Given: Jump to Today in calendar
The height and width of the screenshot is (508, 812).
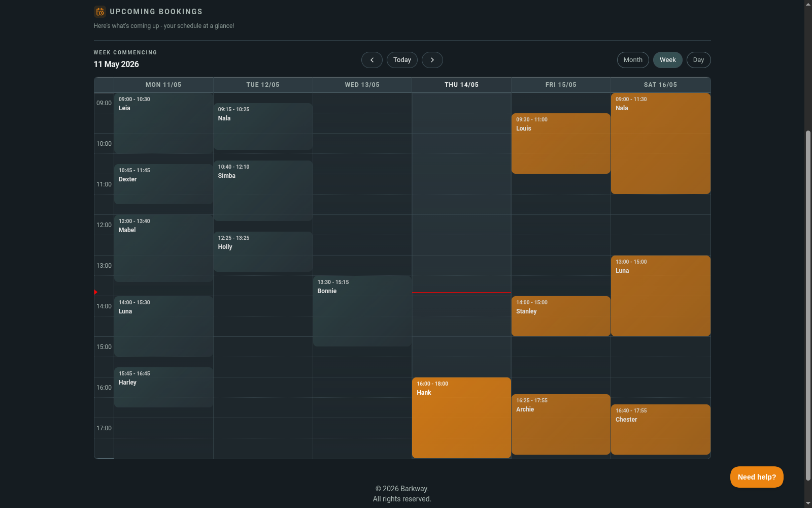Looking at the screenshot, I should pos(402,60).
